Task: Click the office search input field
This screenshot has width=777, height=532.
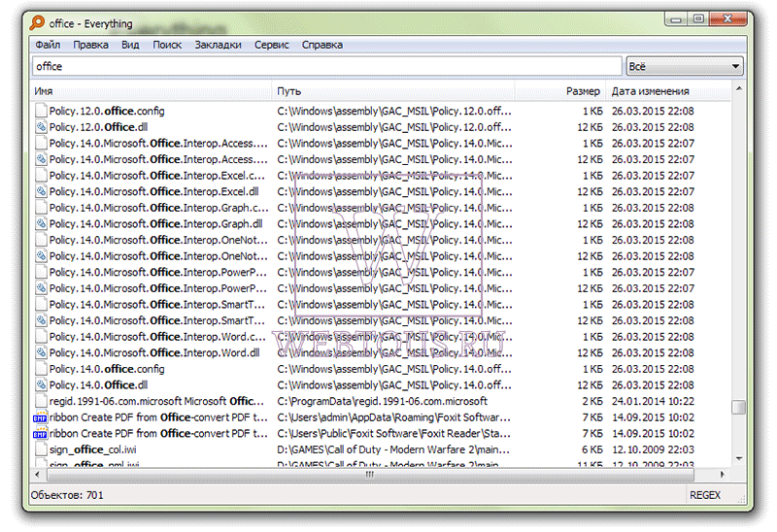Action: point(327,66)
